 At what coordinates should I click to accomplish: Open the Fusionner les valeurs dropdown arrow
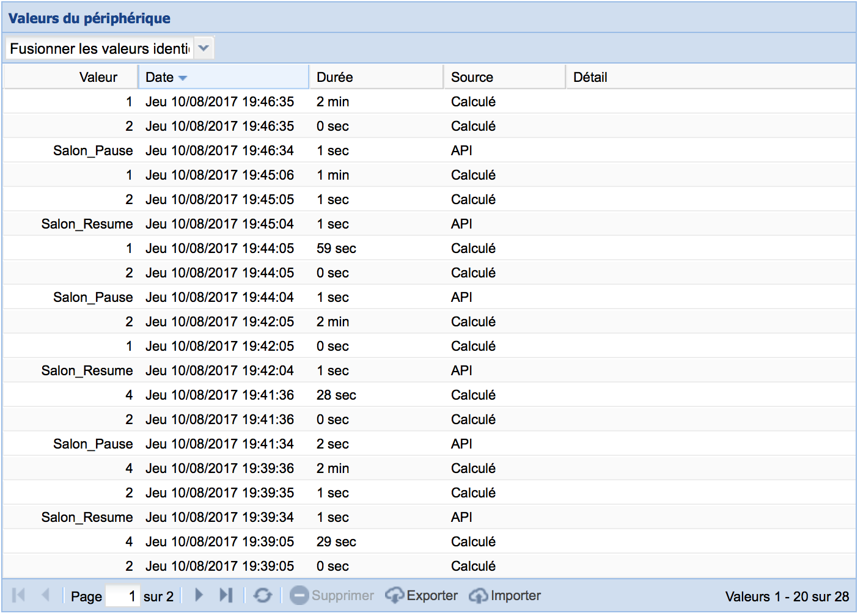pyautogui.click(x=204, y=48)
